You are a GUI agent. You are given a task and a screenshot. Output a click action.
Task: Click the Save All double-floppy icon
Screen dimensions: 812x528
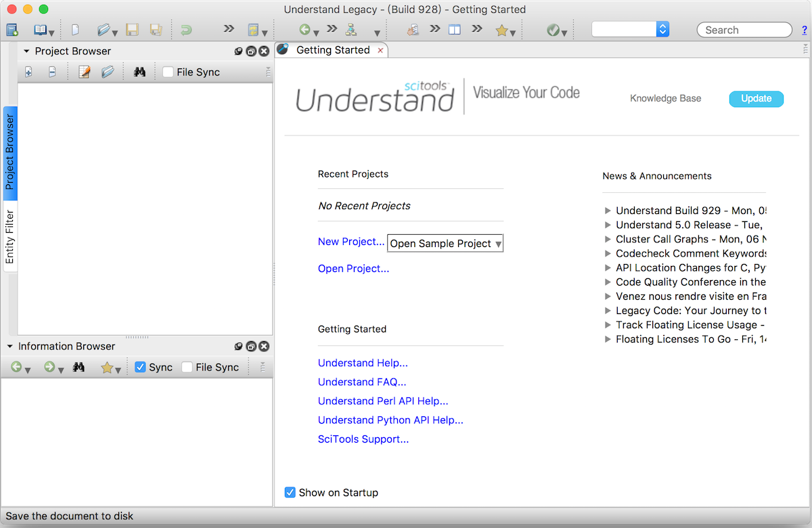tap(156, 30)
